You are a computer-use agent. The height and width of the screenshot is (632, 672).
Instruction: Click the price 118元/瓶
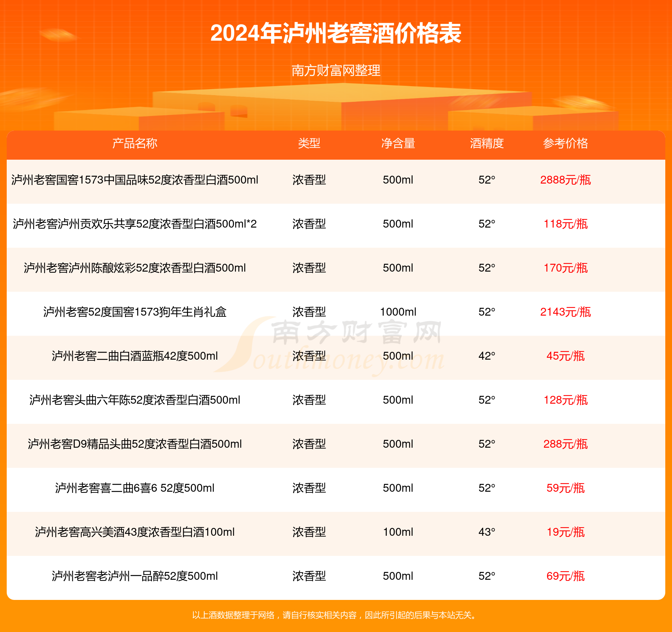(566, 224)
